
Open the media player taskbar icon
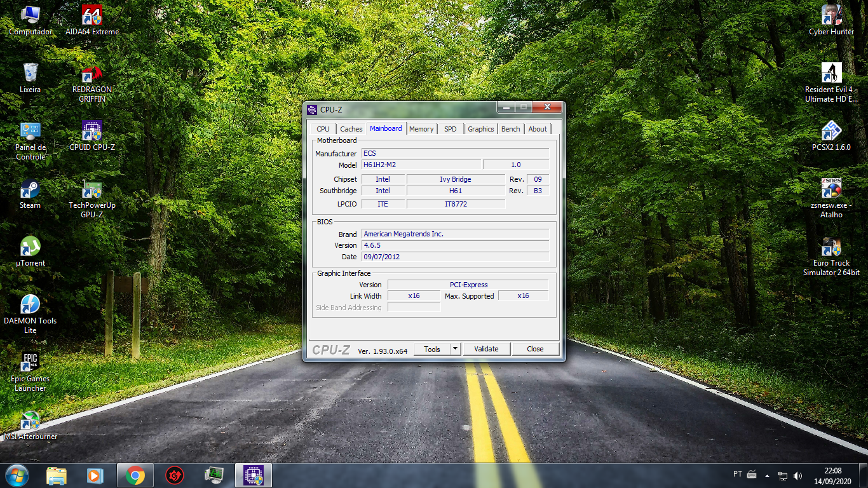coord(95,475)
